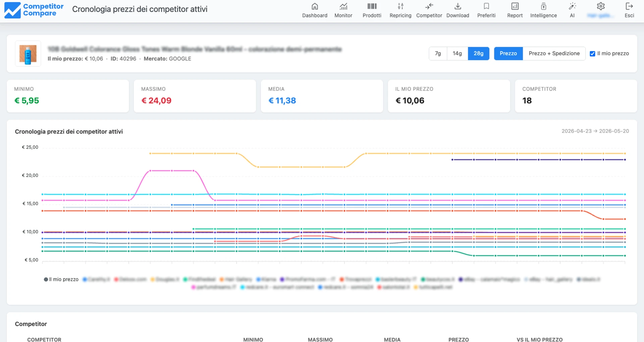The height and width of the screenshot is (342, 644).
Task: Click the COMPETITOR 18 card
Action: (576, 96)
